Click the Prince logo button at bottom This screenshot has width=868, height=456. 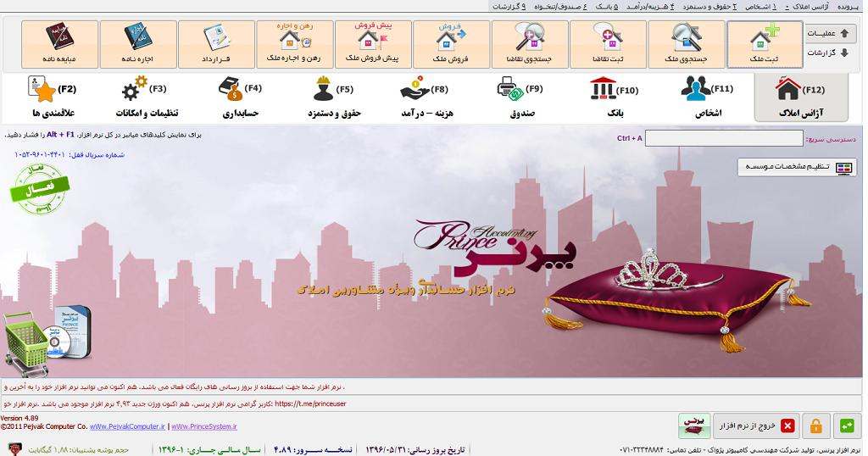pyautogui.click(x=695, y=425)
